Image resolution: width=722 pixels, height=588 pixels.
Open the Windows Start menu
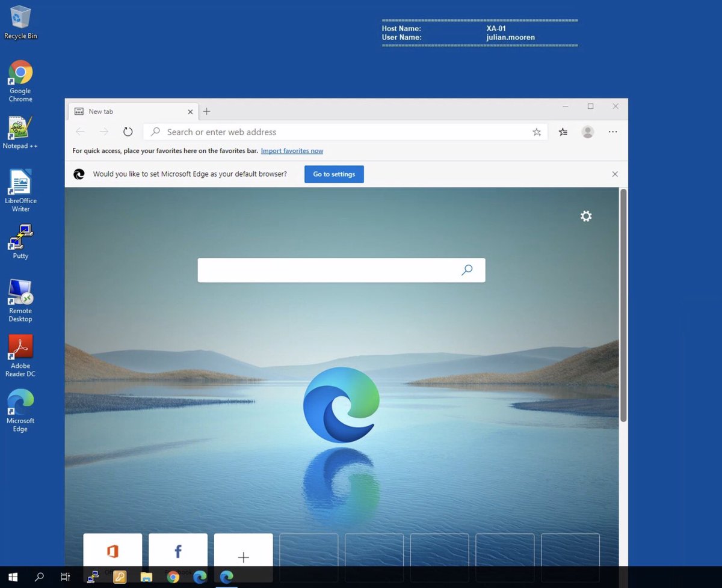tap(13, 577)
